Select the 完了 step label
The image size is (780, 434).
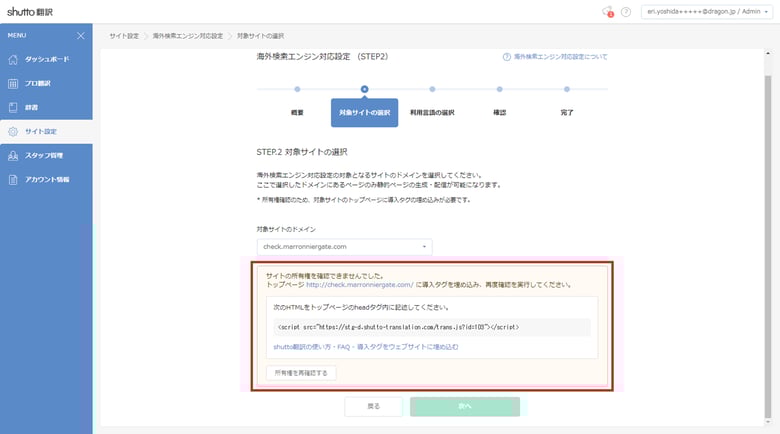[x=567, y=112]
